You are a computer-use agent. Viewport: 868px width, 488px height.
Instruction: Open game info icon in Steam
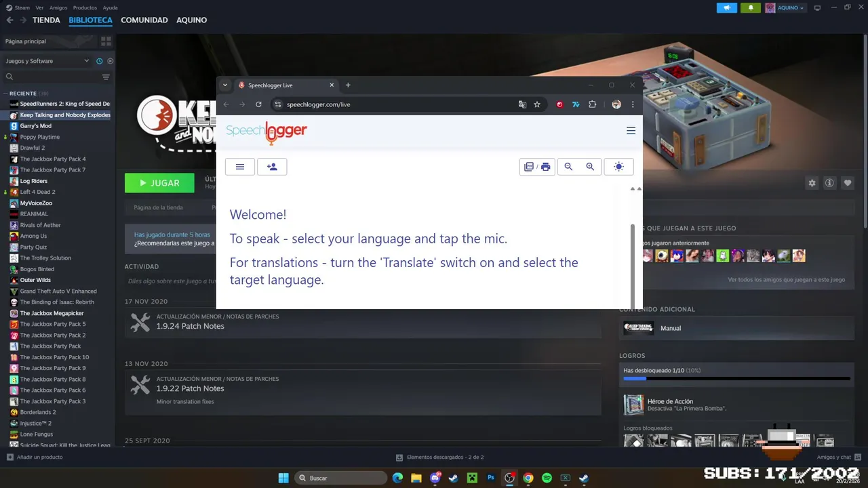(829, 183)
